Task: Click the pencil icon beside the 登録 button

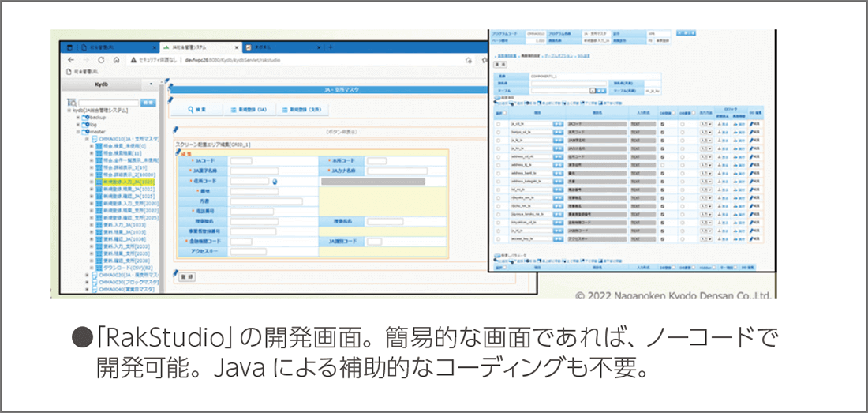Action: click(175, 273)
